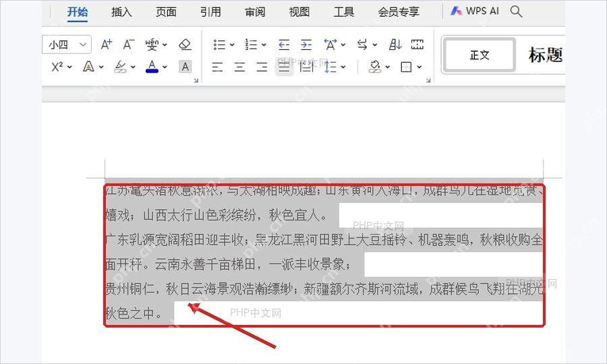Expand text effects dropdown arrow
Viewport: 607px width, 364px height.
tap(101, 67)
